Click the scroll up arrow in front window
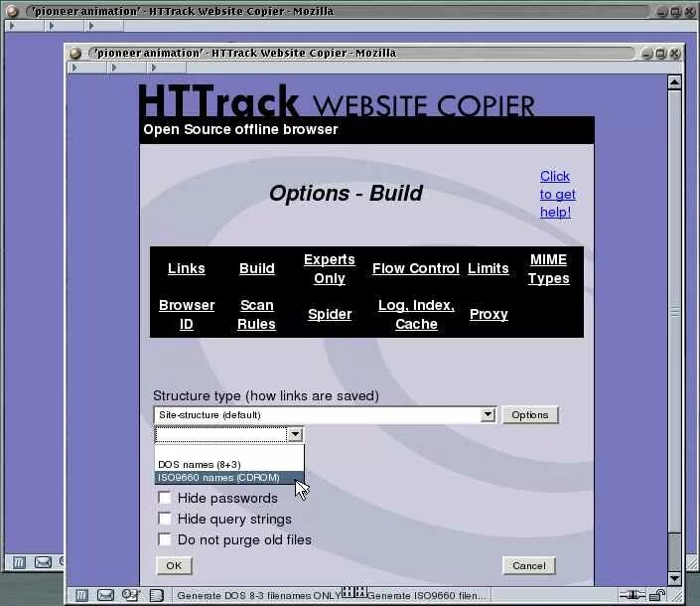The width and height of the screenshot is (700, 606). point(674,82)
